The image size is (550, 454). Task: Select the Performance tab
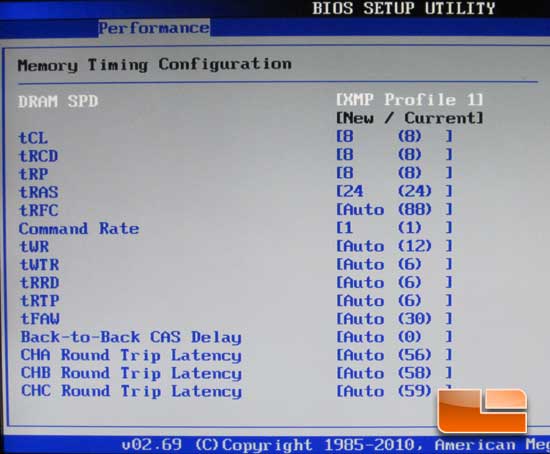154,28
